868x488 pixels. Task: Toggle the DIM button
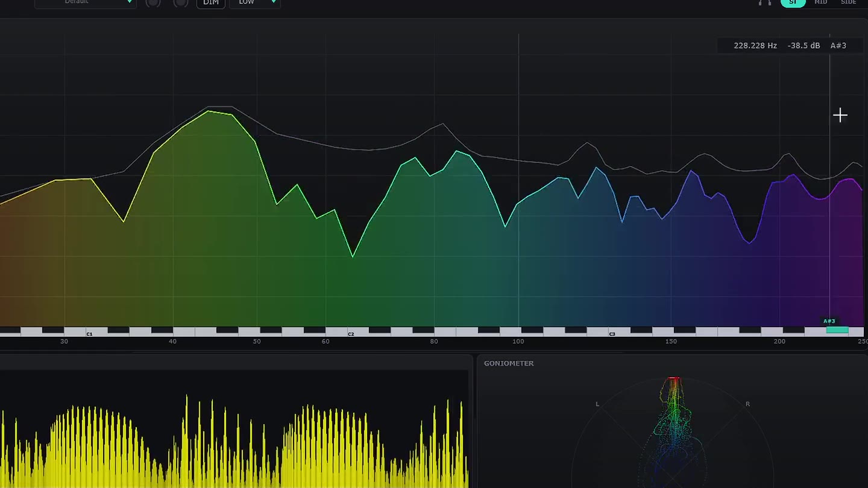(211, 3)
